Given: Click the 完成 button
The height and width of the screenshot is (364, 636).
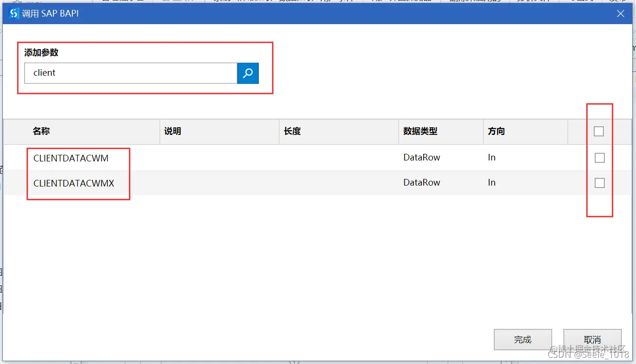Looking at the screenshot, I should 523,339.
